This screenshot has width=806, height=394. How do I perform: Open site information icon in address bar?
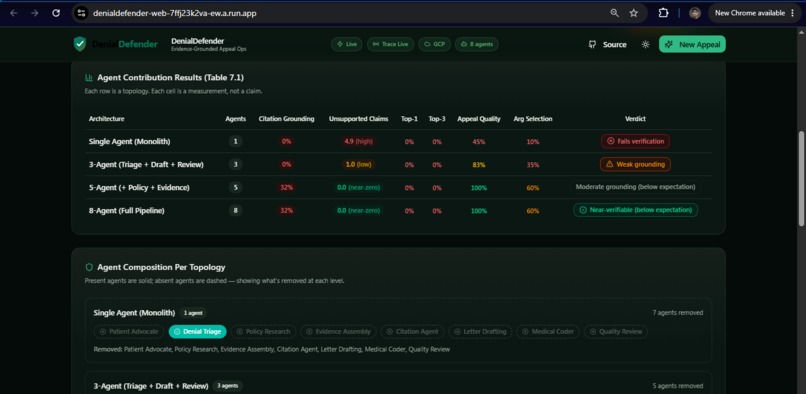[81, 13]
